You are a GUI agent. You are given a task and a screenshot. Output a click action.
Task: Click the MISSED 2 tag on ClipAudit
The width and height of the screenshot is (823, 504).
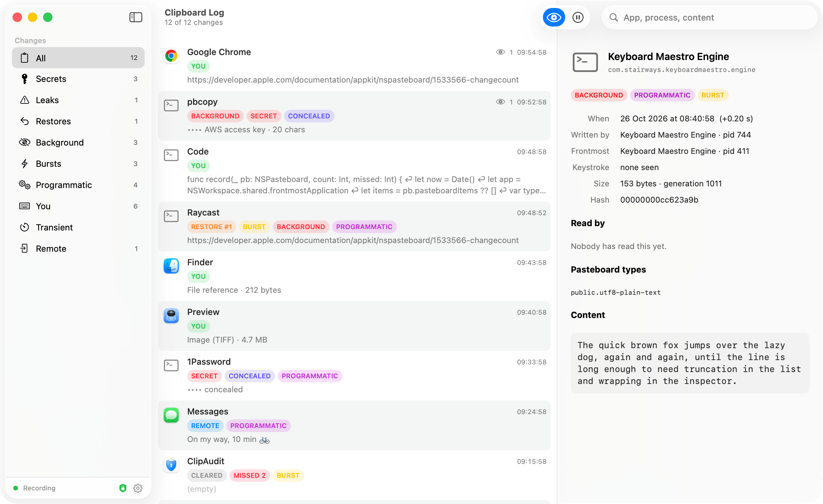[x=249, y=475]
